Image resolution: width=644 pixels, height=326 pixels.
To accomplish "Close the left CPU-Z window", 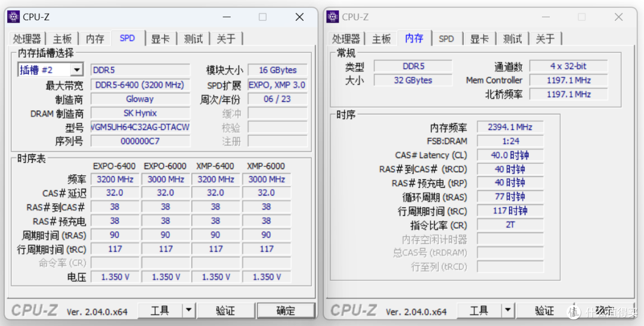I will 300,17.
